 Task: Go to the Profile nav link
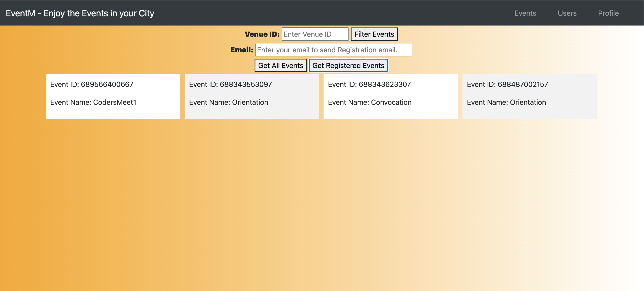[x=608, y=13]
